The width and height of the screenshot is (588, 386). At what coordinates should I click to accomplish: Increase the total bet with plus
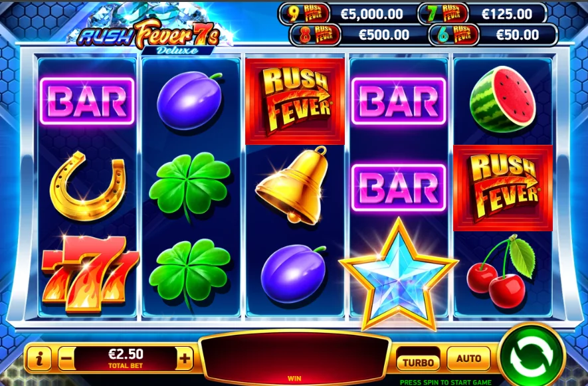pos(185,359)
